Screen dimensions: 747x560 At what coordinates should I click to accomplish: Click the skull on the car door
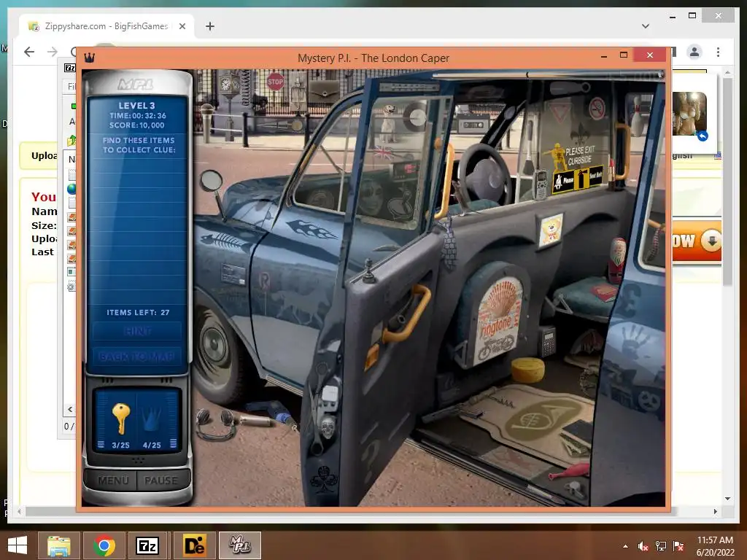(328, 427)
